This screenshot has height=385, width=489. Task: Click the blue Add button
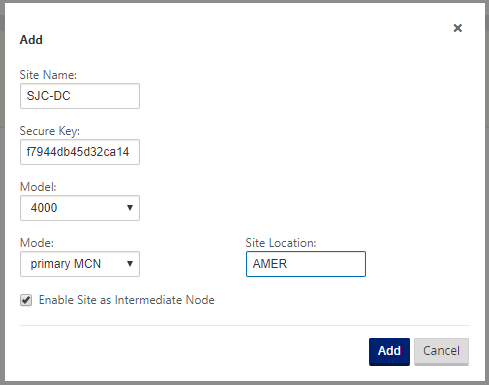point(389,352)
